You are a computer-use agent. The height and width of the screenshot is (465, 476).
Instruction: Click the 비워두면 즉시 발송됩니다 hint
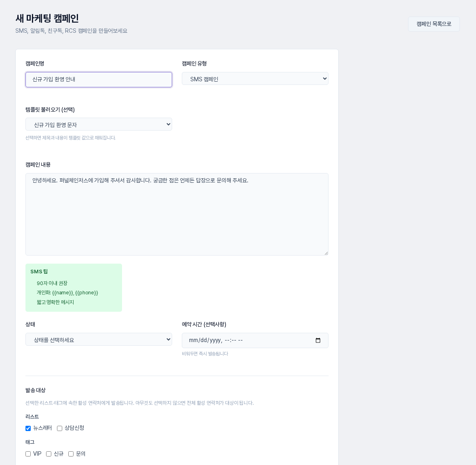click(x=205, y=353)
